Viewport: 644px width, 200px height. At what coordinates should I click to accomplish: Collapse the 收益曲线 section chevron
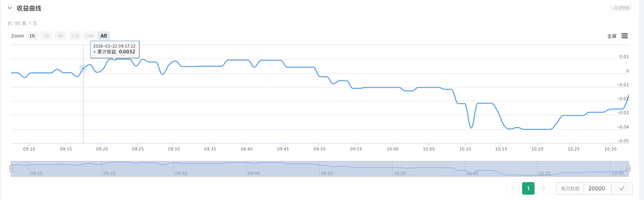tap(10, 8)
